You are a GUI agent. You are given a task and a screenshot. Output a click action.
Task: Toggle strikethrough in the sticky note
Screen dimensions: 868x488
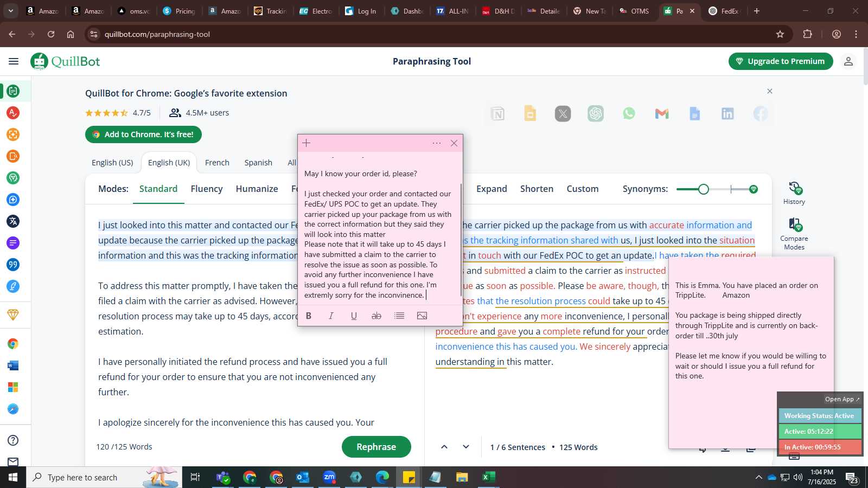(376, 316)
